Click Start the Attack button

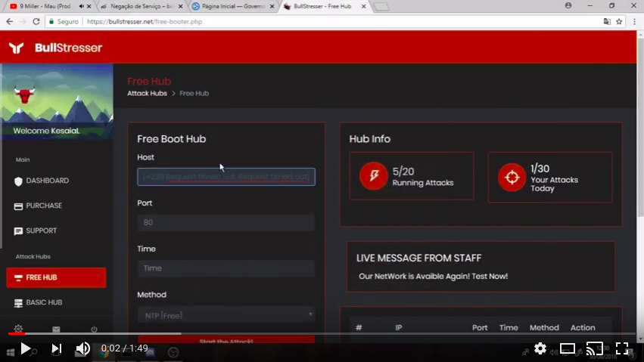point(226,340)
